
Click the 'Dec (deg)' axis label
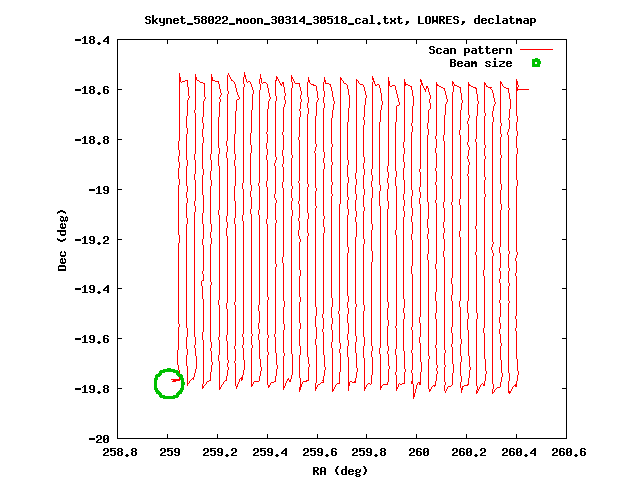click(62, 240)
